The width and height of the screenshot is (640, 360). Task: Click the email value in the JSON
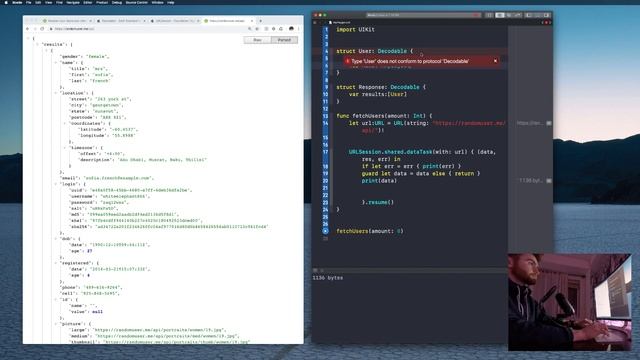[118, 178]
